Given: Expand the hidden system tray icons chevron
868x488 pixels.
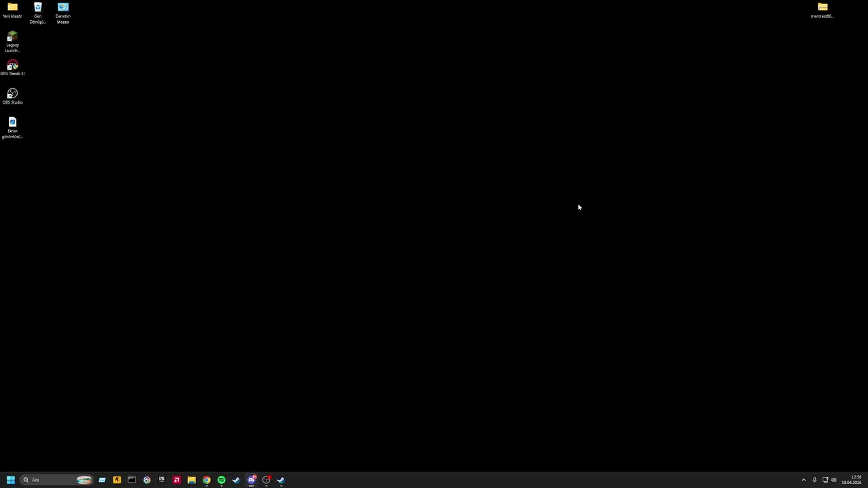Looking at the screenshot, I should [x=804, y=480].
